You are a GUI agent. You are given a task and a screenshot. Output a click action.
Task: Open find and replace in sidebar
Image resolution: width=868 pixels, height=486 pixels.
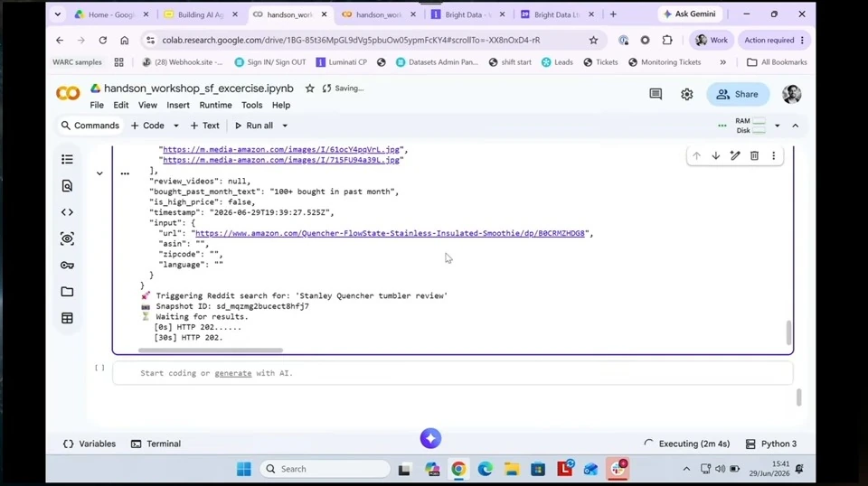coord(67,186)
